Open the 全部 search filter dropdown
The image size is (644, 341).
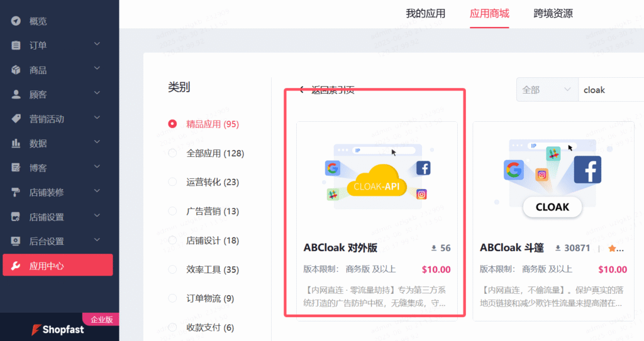click(547, 89)
